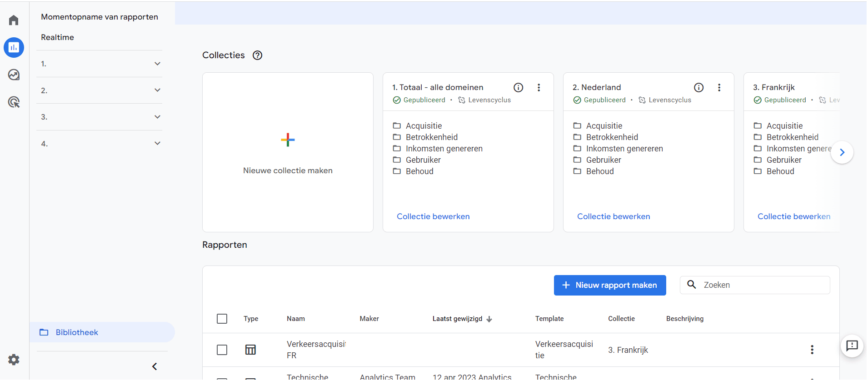The width and height of the screenshot is (868, 381).
Task: Click the sort arrow beside Laatst gewijzigd
Action: pyautogui.click(x=489, y=319)
